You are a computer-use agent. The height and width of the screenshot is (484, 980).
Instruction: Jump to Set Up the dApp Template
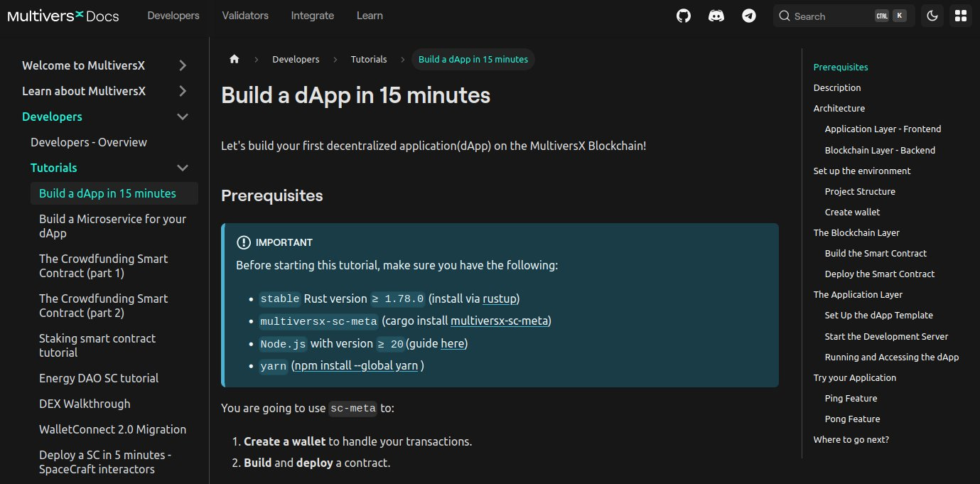click(x=879, y=315)
